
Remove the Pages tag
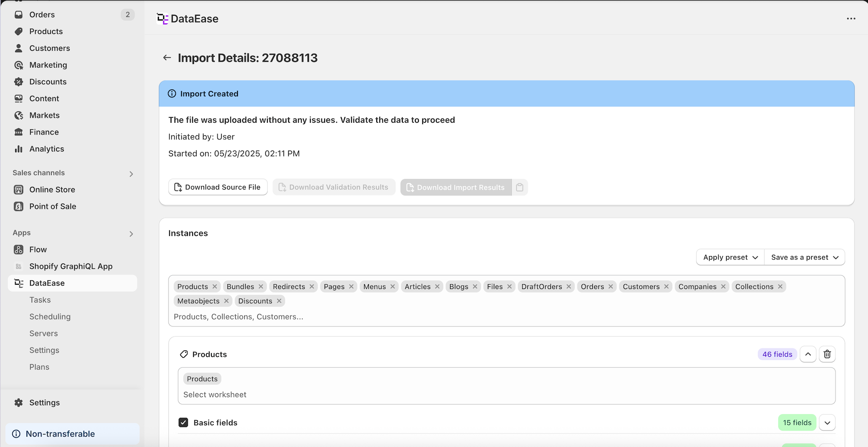click(351, 286)
